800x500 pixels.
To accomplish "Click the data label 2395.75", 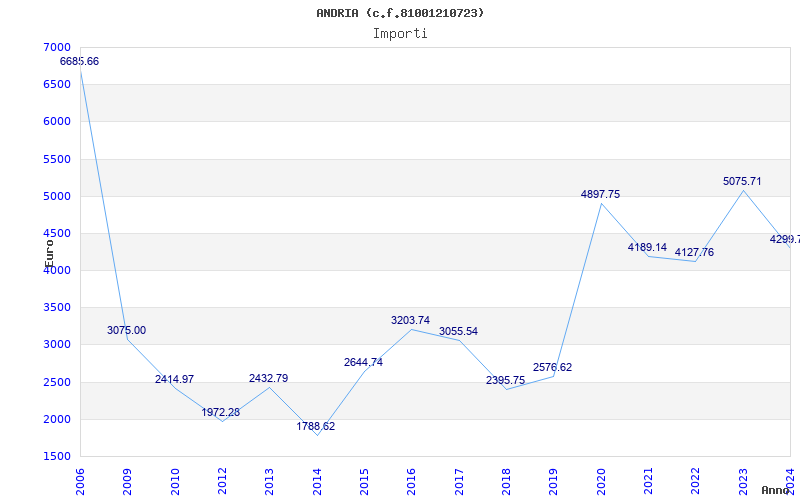I will 505,380.
